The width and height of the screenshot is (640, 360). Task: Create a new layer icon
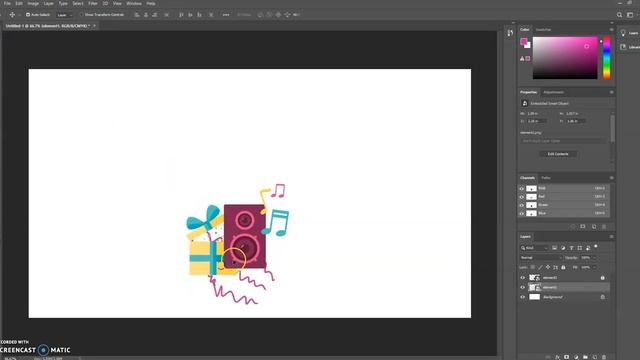[595, 357]
